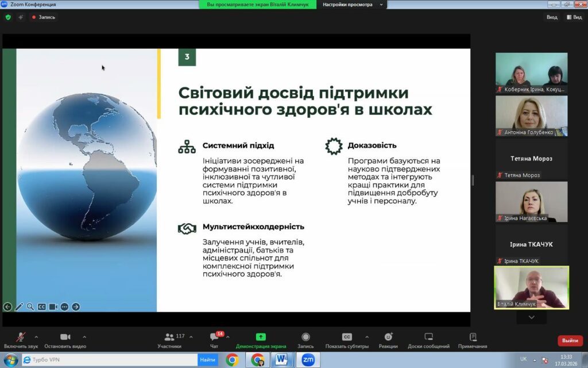Open the Примечания notes panel
This screenshot has width=588, height=368.
[473, 339]
